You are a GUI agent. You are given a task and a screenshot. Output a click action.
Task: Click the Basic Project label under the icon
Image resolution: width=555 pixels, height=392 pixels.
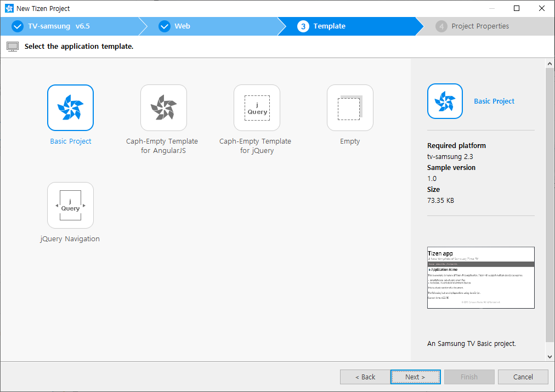click(70, 141)
